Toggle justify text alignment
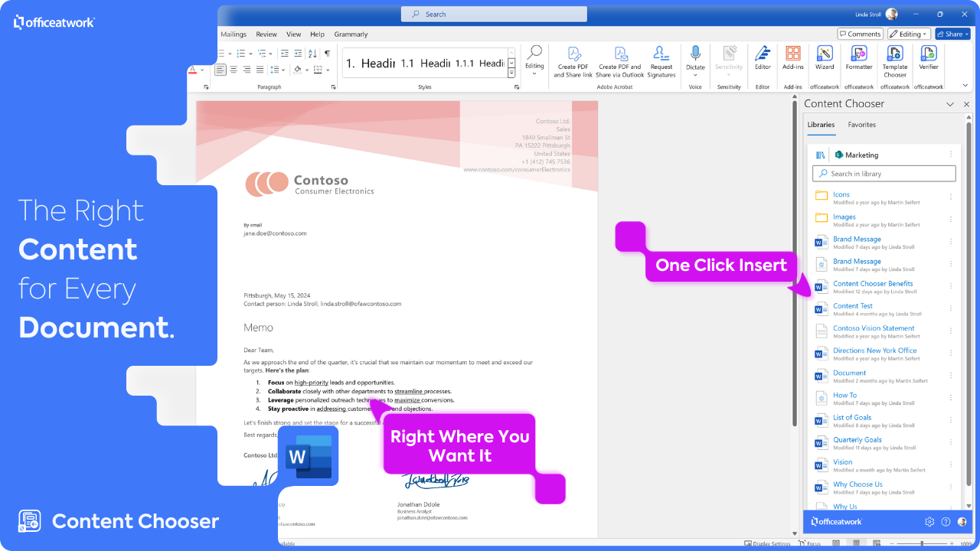Image resolution: width=980 pixels, height=551 pixels. 260,70
